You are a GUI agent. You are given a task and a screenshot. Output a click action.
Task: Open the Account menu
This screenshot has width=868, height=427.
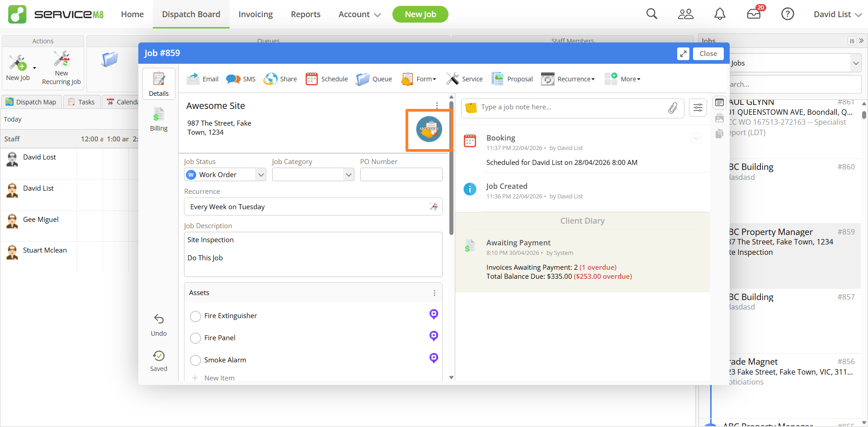359,14
